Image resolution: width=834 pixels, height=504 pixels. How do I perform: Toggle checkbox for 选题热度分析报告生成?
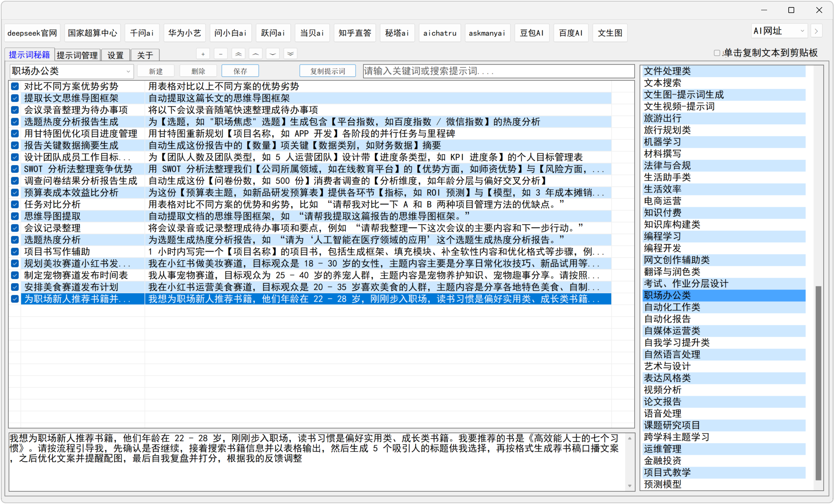(15, 122)
